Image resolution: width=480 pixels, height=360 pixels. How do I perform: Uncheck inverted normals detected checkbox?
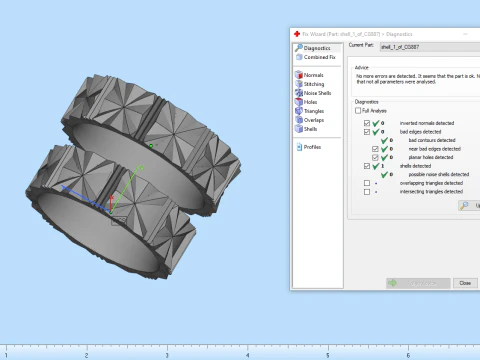[x=367, y=123]
